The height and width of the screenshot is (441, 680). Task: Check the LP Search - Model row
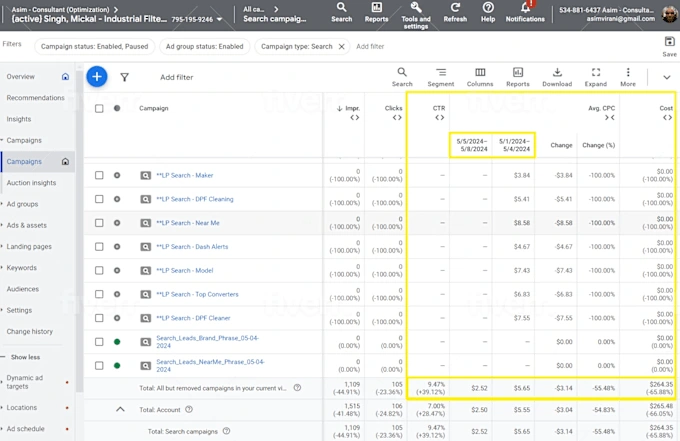click(x=99, y=271)
